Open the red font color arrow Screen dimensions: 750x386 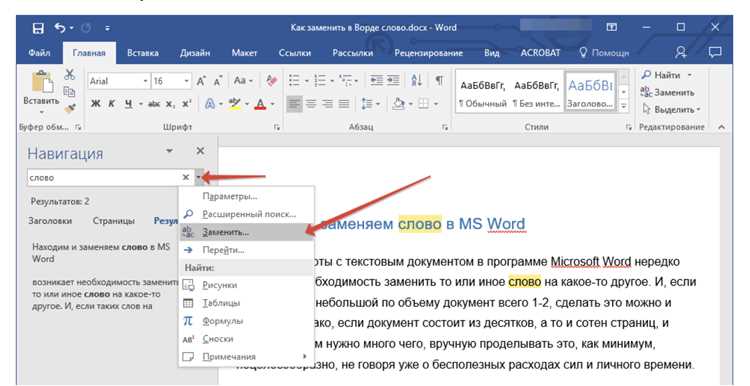(273, 104)
